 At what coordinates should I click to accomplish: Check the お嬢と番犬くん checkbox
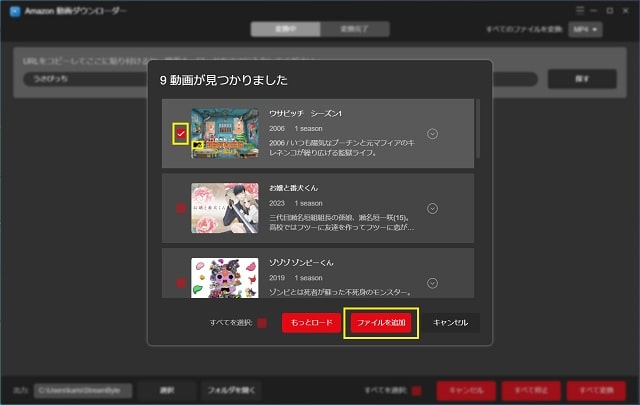181,208
